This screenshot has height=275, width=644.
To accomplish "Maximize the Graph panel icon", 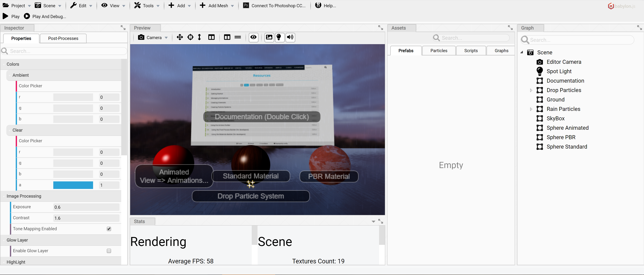I will (x=639, y=28).
